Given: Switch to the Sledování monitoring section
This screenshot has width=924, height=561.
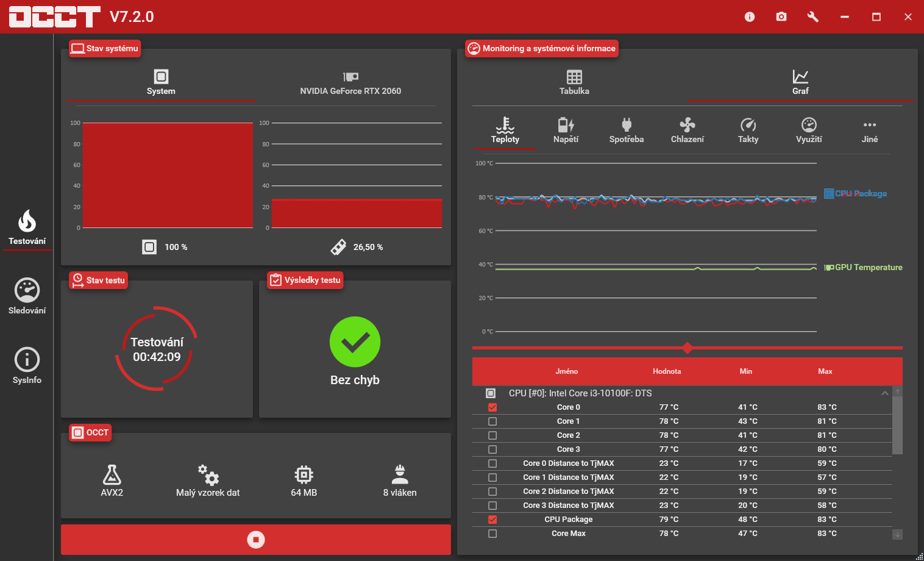Looking at the screenshot, I should tap(27, 296).
